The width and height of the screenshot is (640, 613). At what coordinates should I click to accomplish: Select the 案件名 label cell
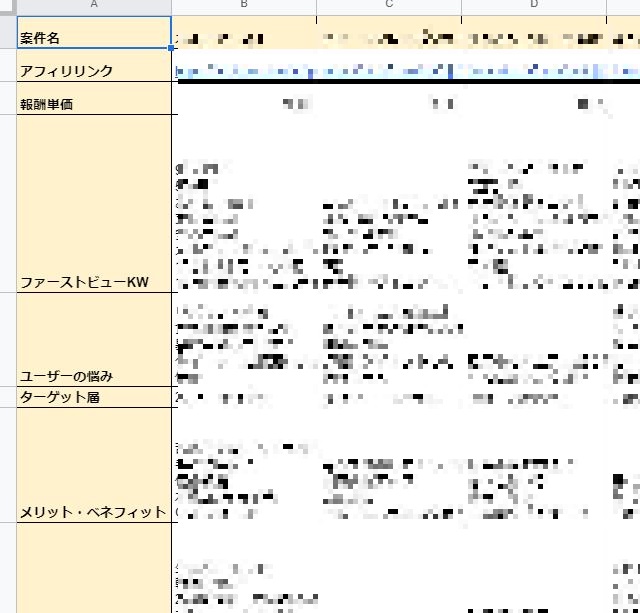[x=94, y=39]
